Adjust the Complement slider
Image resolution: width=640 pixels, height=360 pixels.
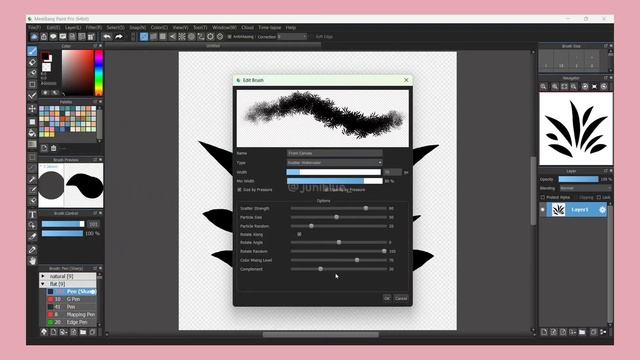coord(339,269)
